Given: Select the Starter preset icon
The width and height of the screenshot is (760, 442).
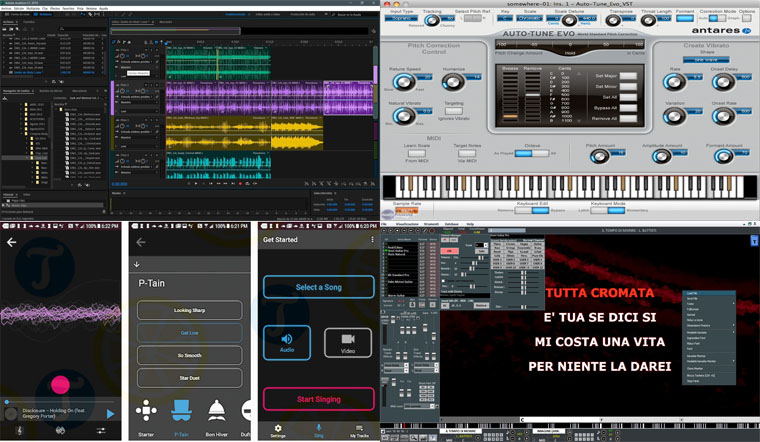Looking at the screenshot, I should coord(146,411).
